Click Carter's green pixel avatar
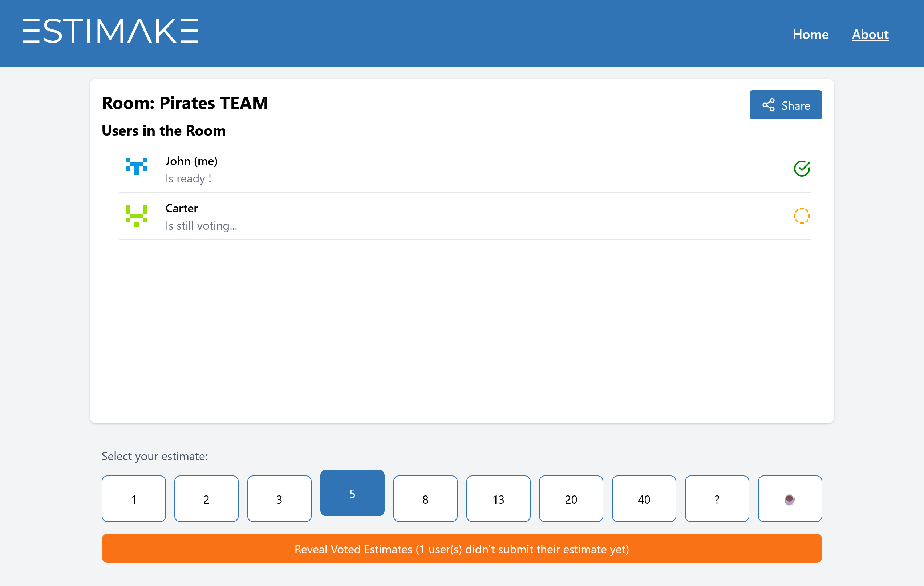 tap(136, 216)
